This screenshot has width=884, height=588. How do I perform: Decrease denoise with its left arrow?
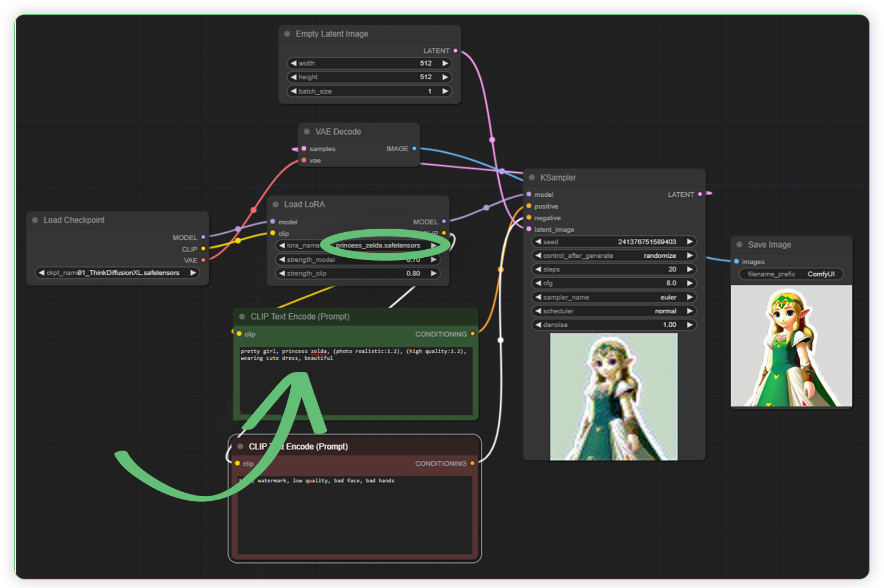pyautogui.click(x=538, y=325)
